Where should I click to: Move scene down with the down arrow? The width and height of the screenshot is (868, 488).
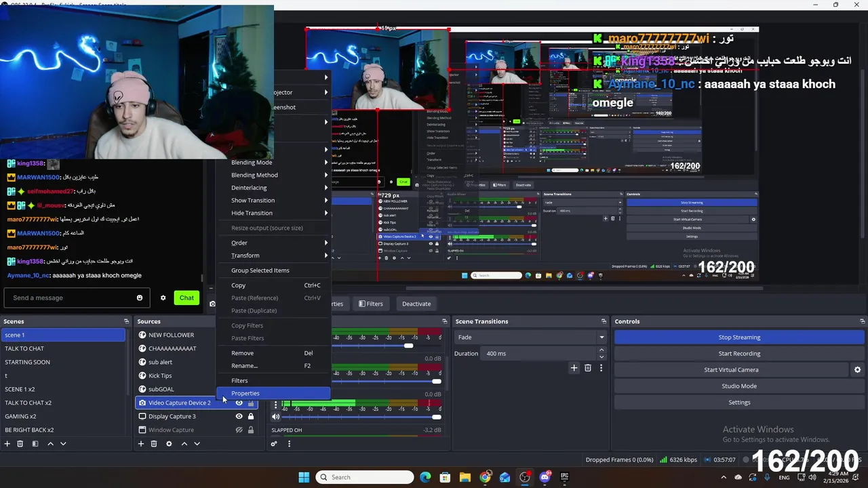(x=63, y=444)
